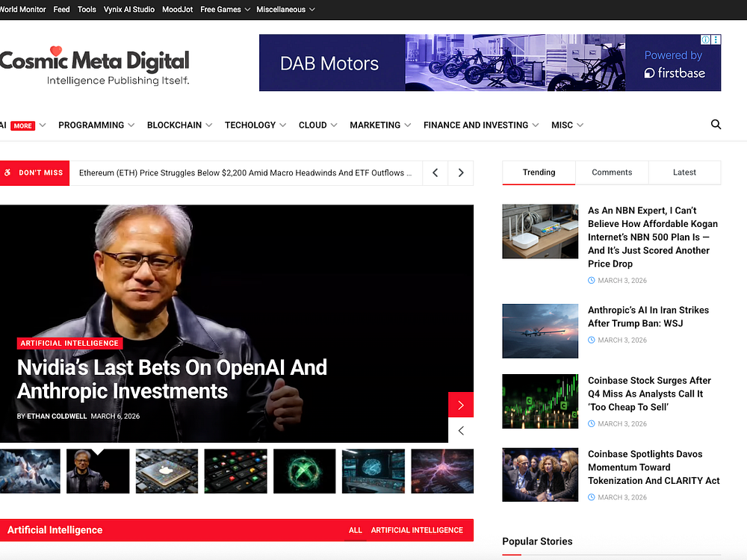
Task: Show previous Don't Miss headline
Action: click(x=435, y=173)
